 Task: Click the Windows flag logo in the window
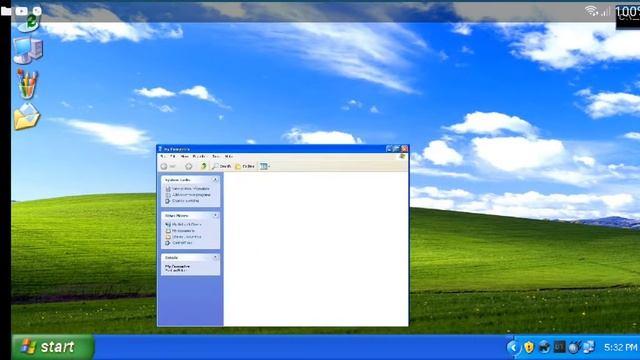[402, 156]
